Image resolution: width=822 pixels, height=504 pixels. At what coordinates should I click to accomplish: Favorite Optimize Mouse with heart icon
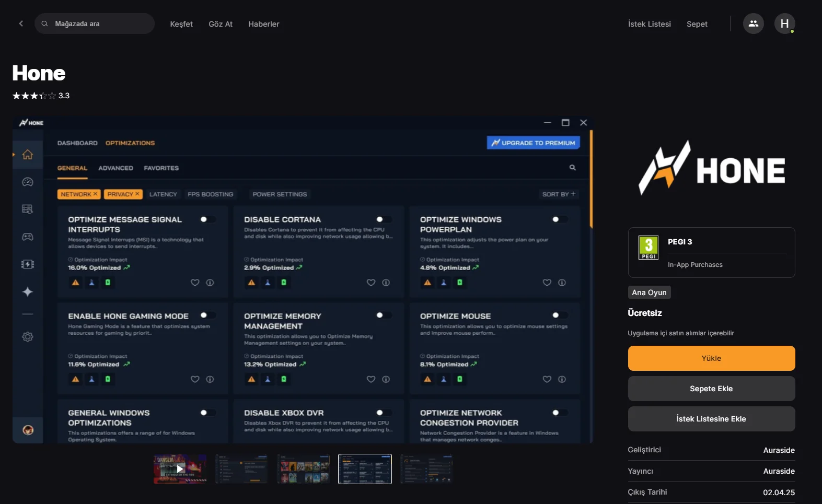[x=547, y=379]
